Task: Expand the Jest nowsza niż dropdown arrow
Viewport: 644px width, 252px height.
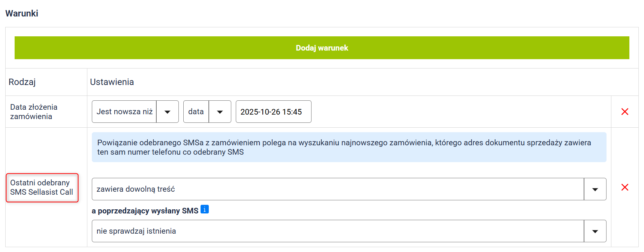Action: point(168,112)
